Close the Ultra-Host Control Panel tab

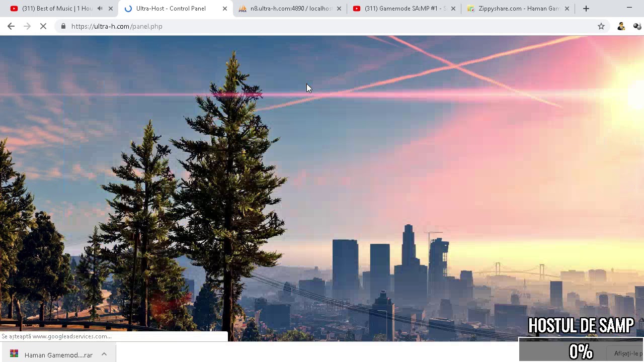coord(225,9)
